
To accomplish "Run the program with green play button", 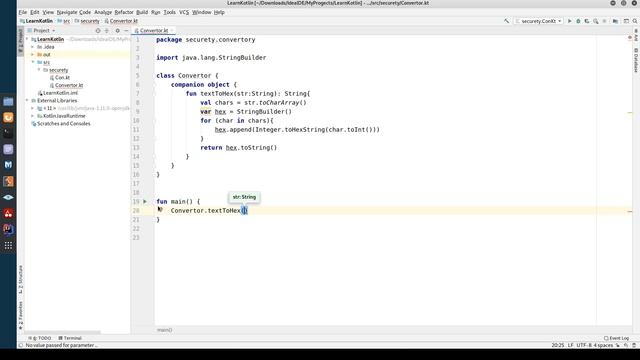I will (x=569, y=21).
